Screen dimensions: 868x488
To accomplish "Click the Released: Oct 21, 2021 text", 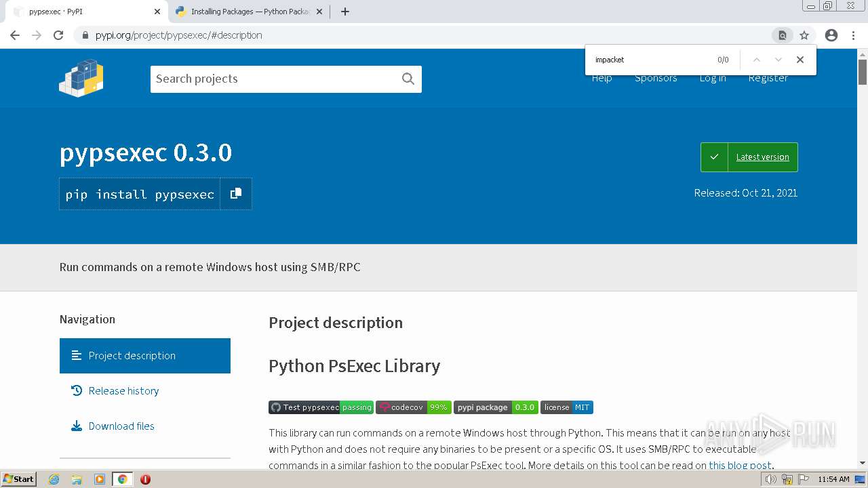I will pyautogui.click(x=746, y=193).
